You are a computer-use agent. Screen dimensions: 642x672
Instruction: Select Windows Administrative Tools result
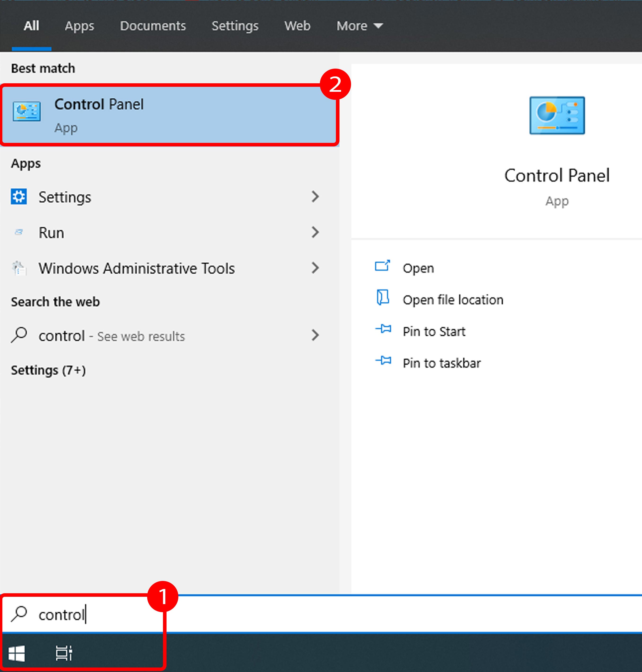169,268
